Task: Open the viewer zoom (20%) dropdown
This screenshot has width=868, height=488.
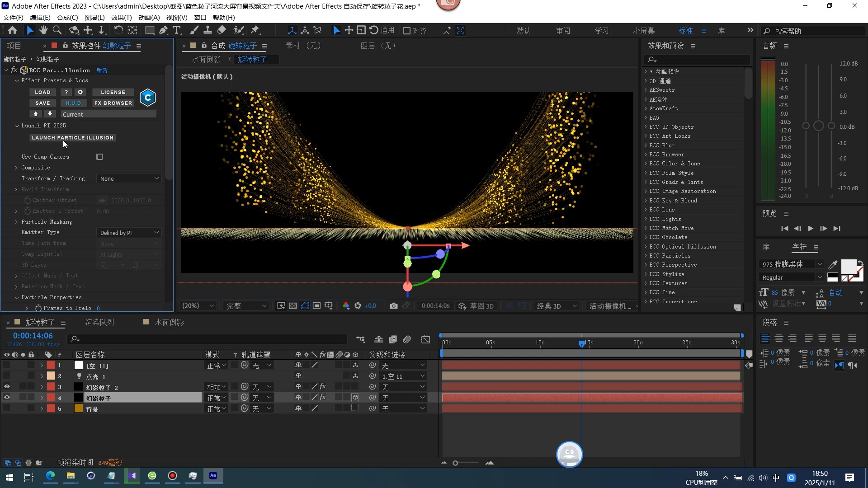Action: [x=198, y=306]
